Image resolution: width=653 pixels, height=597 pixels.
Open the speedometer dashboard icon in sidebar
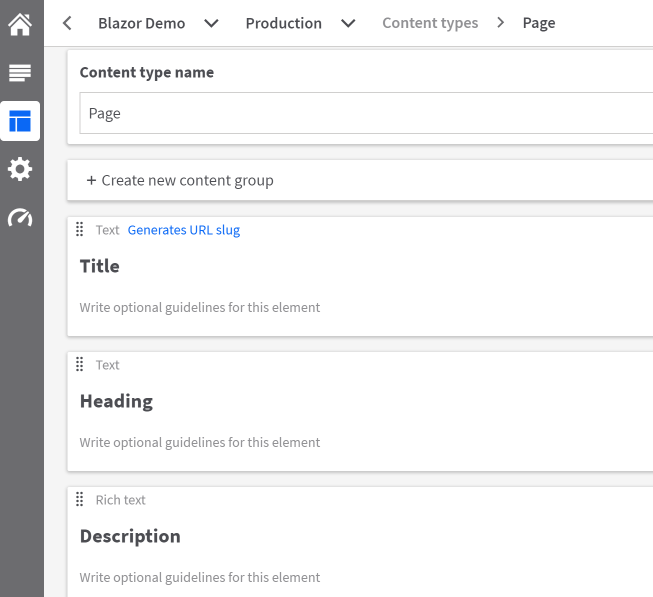coord(20,218)
